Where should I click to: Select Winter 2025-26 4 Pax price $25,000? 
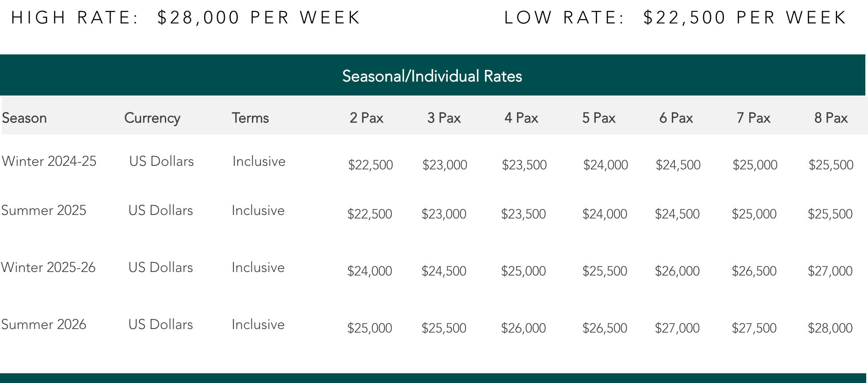point(523,271)
